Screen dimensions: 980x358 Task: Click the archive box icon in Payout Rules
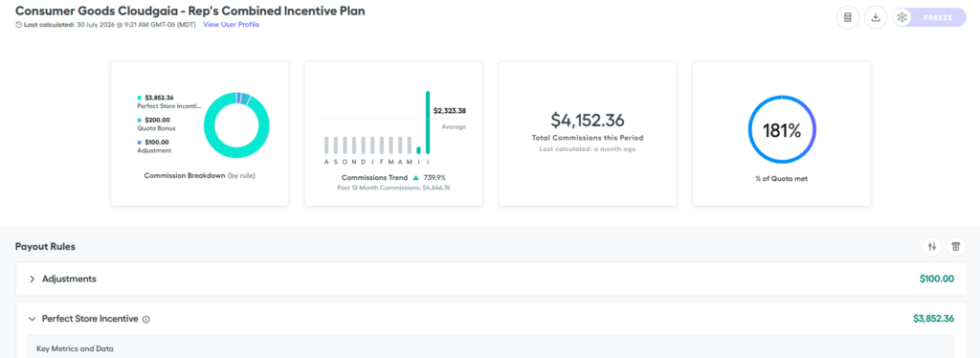(x=956, y=247)
